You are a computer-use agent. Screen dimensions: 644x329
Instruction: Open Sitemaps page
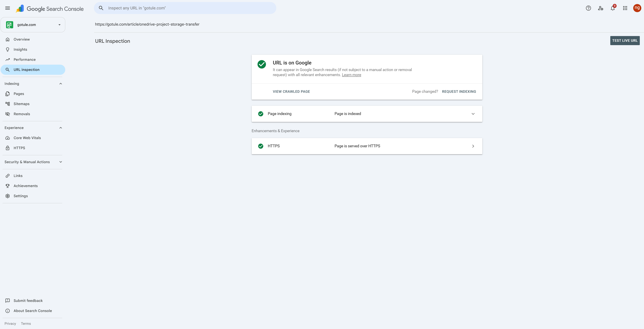pyautogui.click(x=33, y=104)
